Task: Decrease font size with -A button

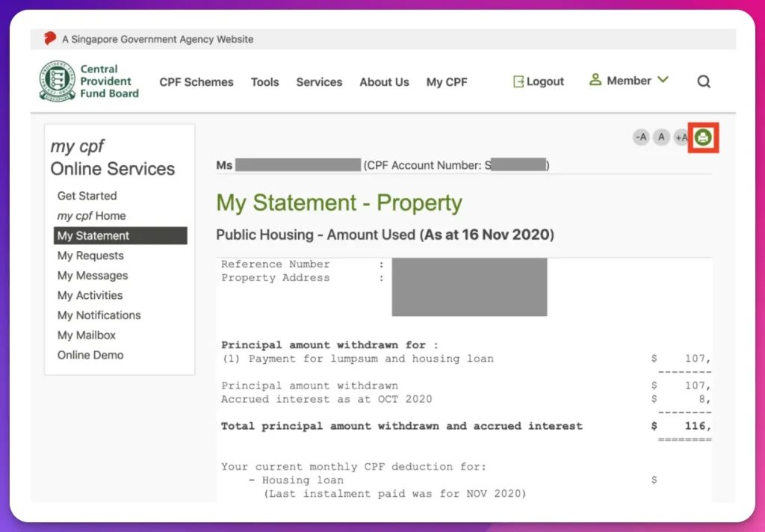Action: 640,137
